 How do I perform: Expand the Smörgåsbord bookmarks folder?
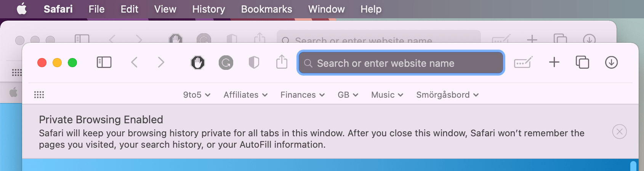point(447,95)
